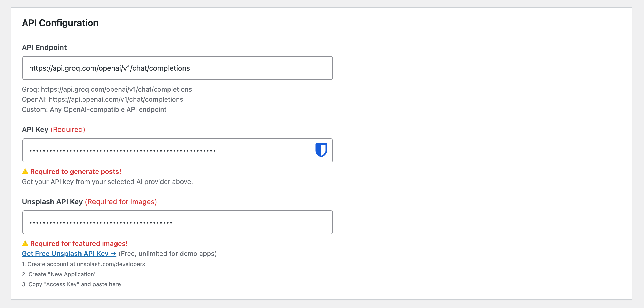Viewport: 644px width, 308px height.
Task: Click the "Required for featured images!" warning text
Action: click(x=79, y=244)
